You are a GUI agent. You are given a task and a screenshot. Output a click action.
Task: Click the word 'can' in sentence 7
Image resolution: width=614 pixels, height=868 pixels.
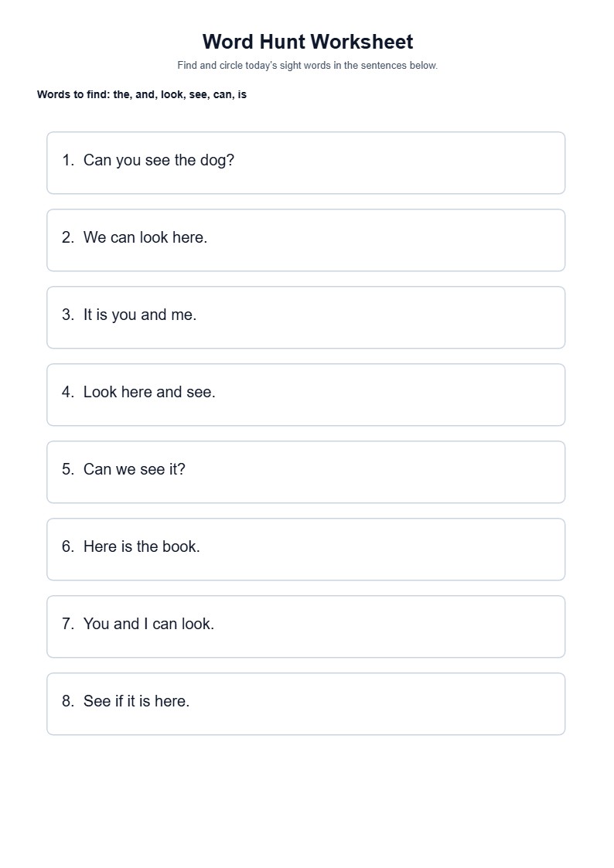pyautogui.click(x=165, y=624)
